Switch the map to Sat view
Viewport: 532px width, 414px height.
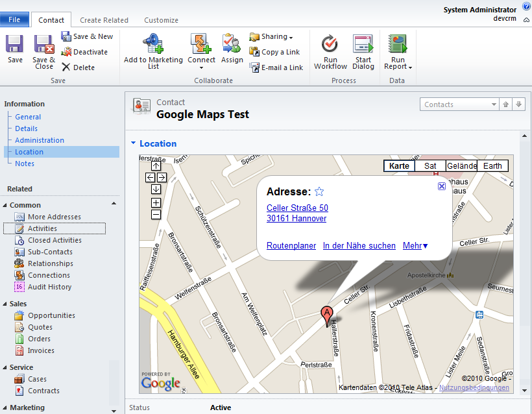pos(430,165)
